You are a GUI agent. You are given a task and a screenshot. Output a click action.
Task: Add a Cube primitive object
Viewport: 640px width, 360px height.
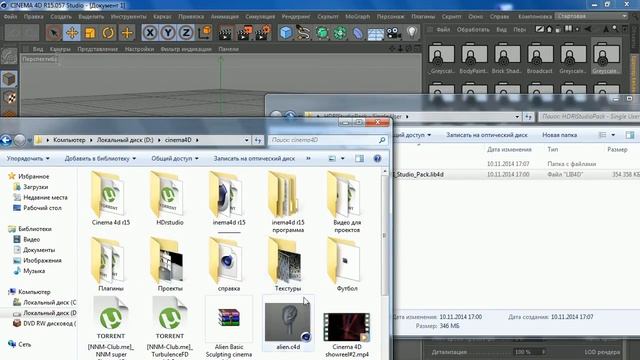(x=286, y=33)
